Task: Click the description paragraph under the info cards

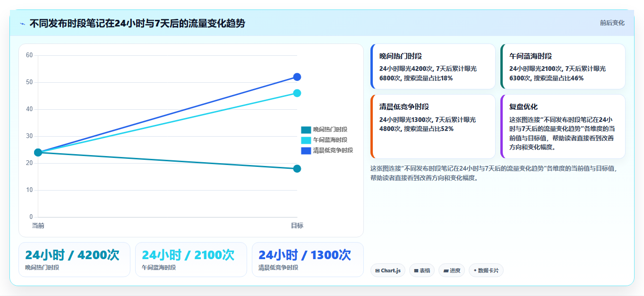Action: [495, 173]
